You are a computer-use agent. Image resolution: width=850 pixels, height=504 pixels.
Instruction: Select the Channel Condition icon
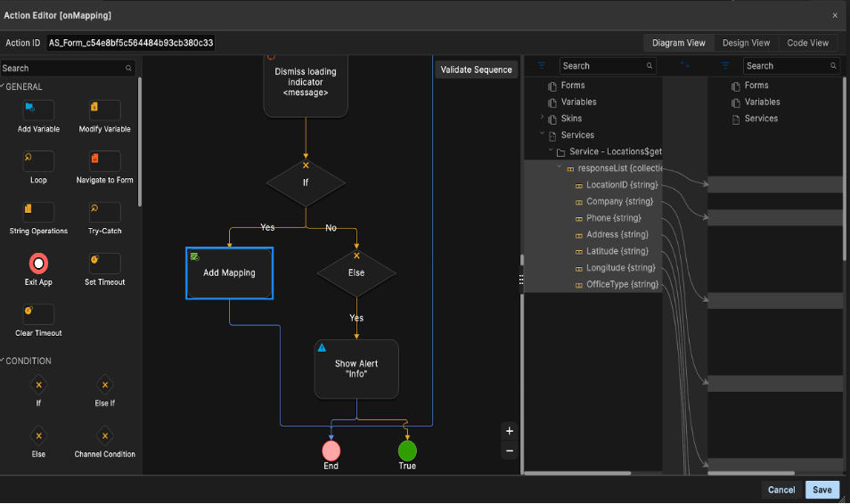[104, 436]
